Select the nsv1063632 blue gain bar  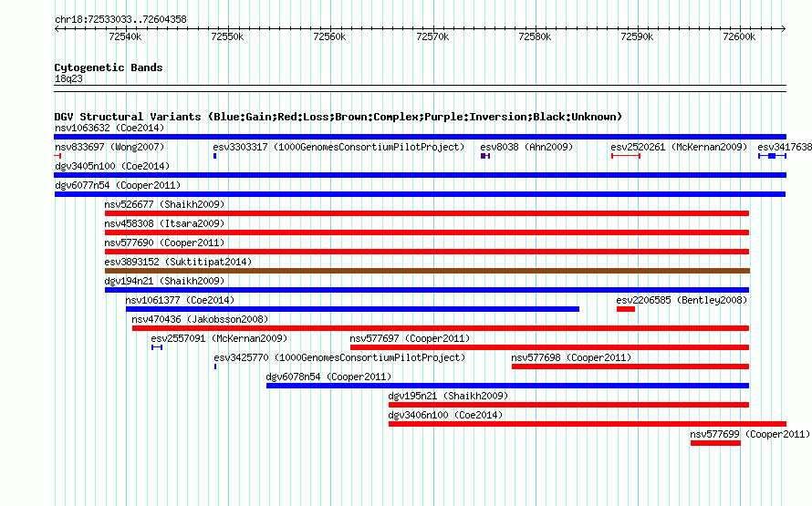(420, 137)
